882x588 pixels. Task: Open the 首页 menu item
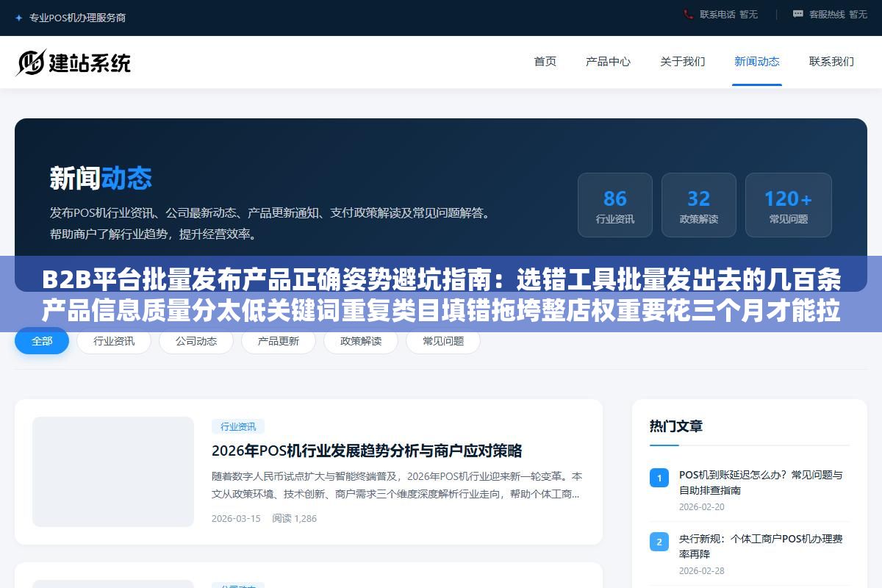pos(545,62)
